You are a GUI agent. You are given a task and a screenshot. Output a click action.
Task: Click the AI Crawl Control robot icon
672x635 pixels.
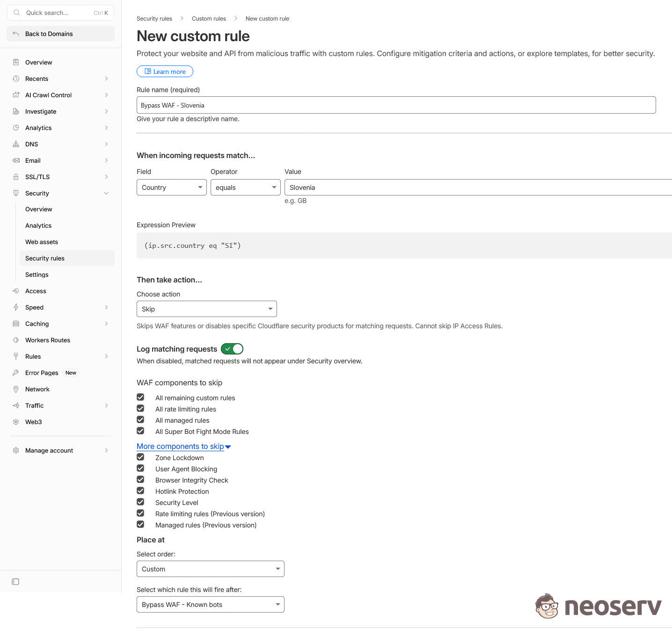coord(16,95)
